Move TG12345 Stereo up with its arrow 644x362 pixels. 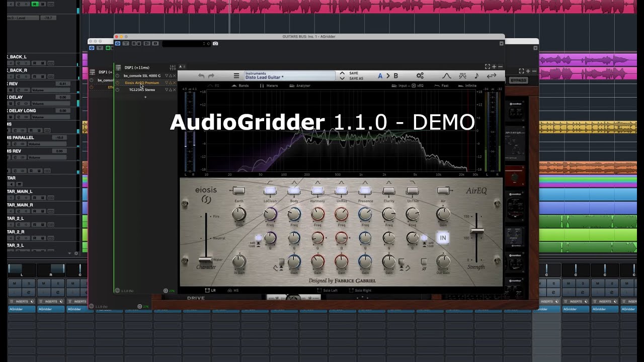pyautogui.click(x=171, y=89)
